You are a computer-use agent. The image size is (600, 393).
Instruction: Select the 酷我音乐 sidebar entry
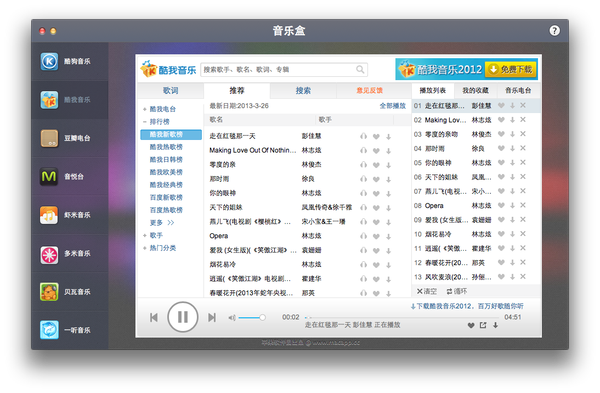(70, 100)
